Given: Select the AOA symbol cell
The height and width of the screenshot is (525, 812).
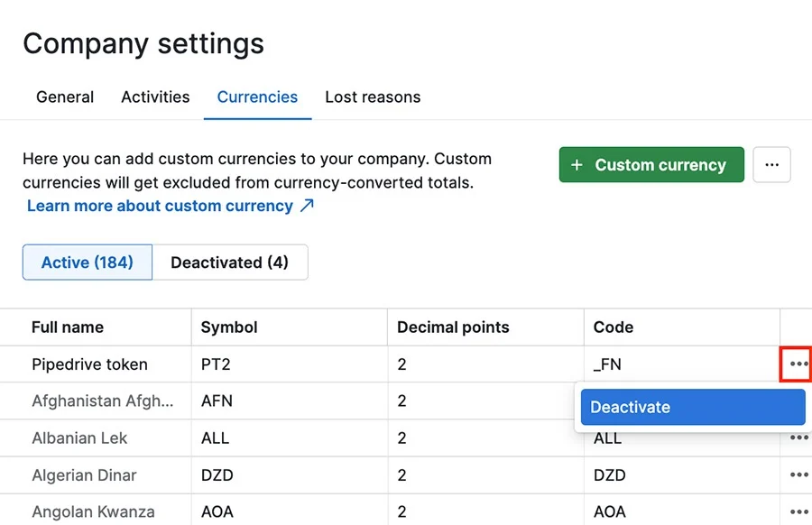Looking at the screenshot, I should pos(290,510).
